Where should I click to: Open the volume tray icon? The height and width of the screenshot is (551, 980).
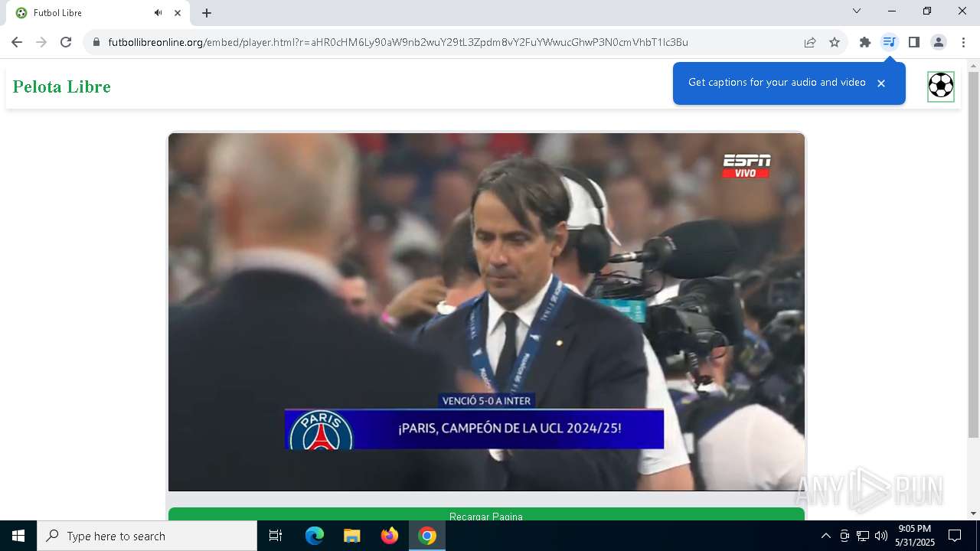[x=880, y=536]
